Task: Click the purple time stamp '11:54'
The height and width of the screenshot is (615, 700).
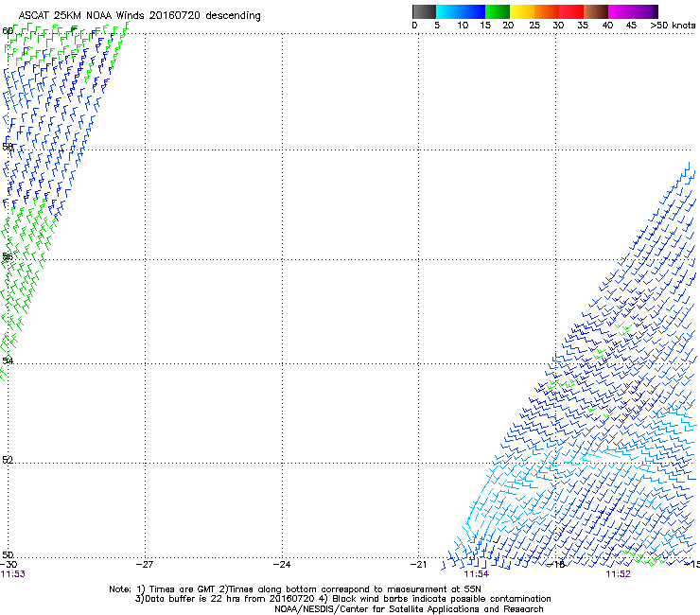Action: [477, 574]
